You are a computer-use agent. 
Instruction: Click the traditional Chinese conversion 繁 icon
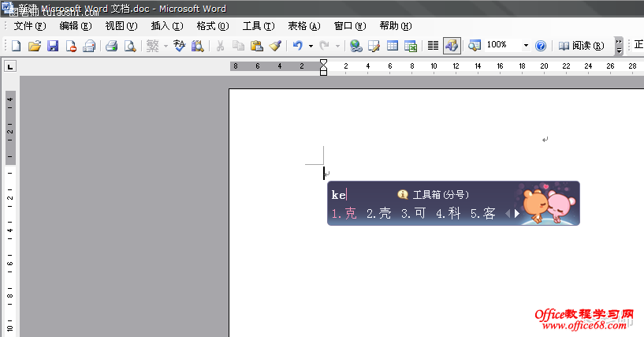152,46
